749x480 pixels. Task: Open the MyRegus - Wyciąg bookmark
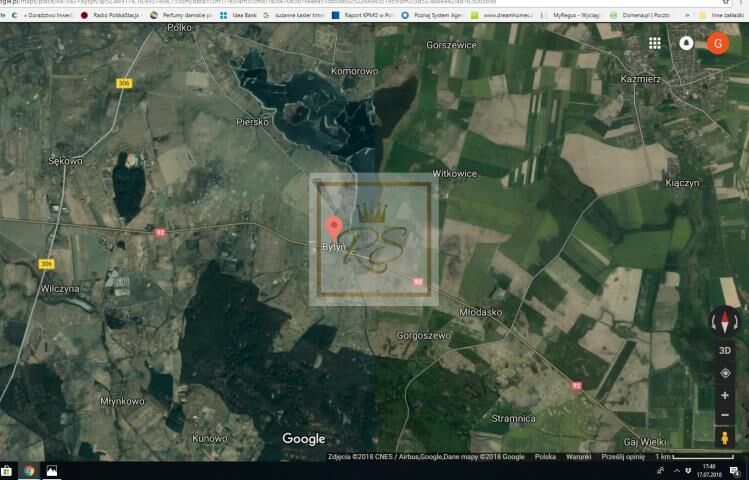[571, 15]
